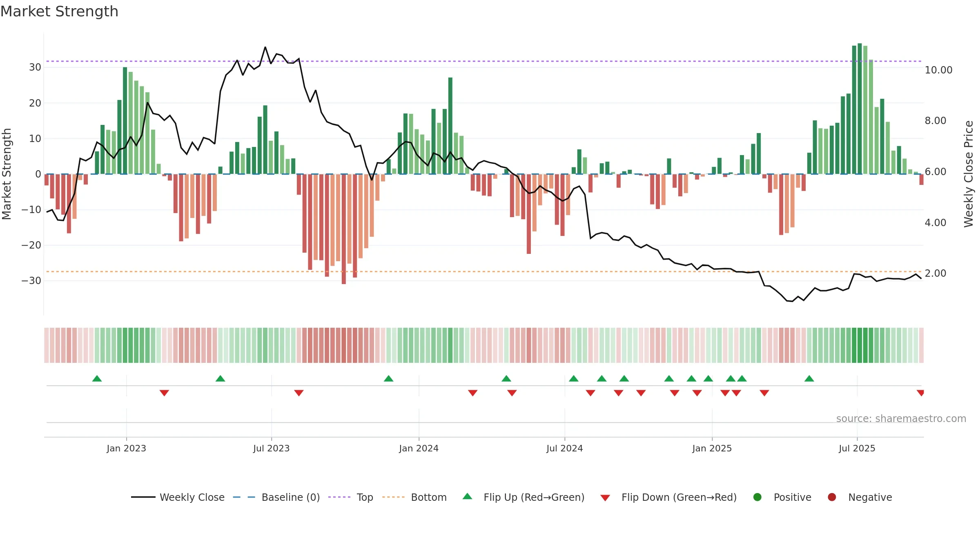Click the red flip-down marker after Jan 2023
Image resolution: width=980 pixels, height=551 pixels.
[164, 393]
